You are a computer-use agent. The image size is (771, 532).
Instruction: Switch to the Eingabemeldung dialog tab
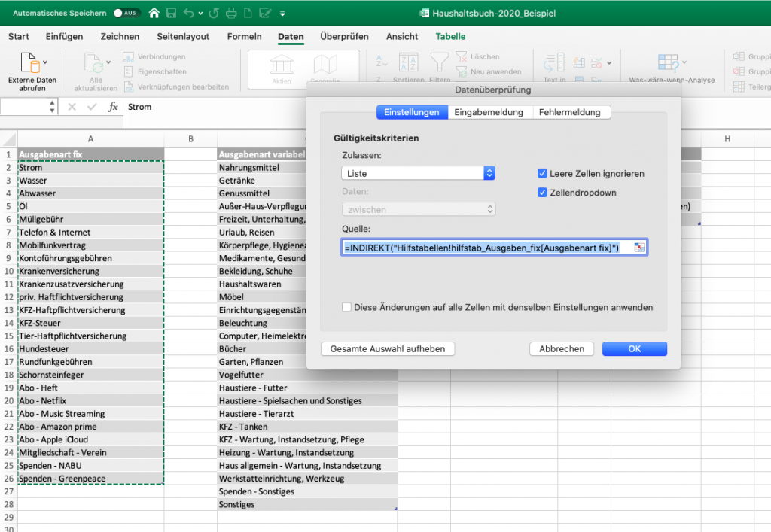click(x=489, y=112)
